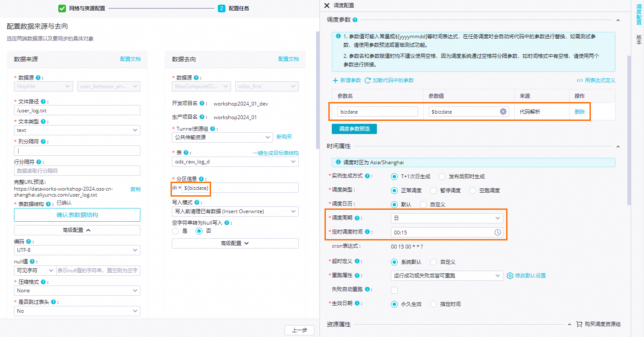Click 删除 link for bizdate parameter
The height and width of the screenshot is (337, 644).
pos(580,111)
